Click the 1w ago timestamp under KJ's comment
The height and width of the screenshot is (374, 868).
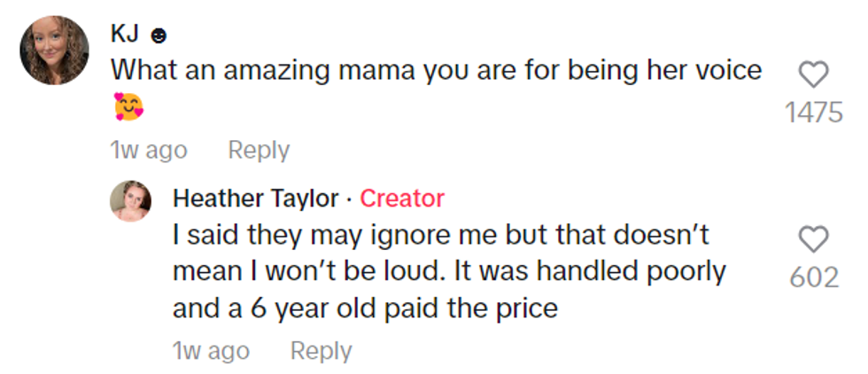(149, 151)
